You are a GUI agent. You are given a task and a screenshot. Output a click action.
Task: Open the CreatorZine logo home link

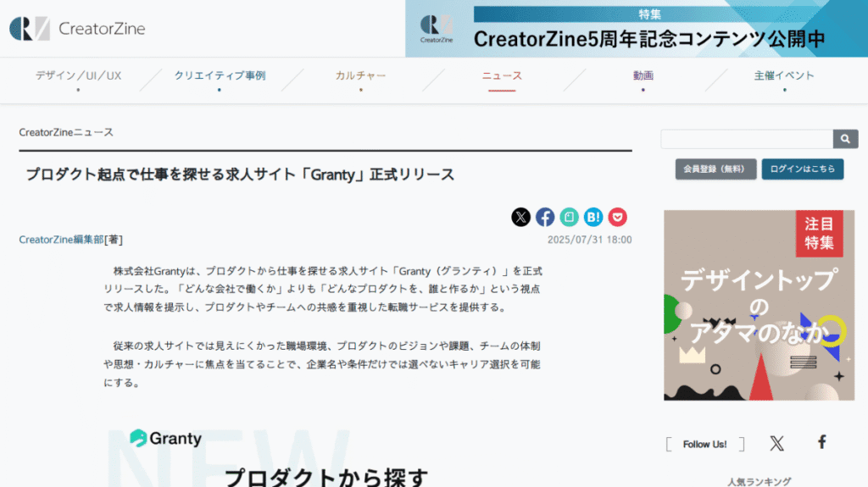(77, 28)
